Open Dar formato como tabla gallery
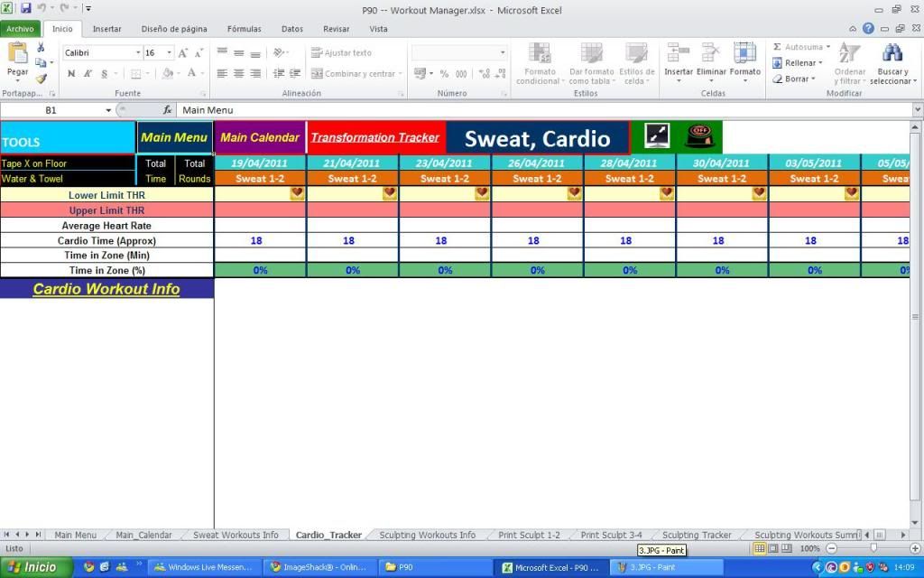Viewport: 924px width, 578px height. pyautogui.click(x=591, y=64)
